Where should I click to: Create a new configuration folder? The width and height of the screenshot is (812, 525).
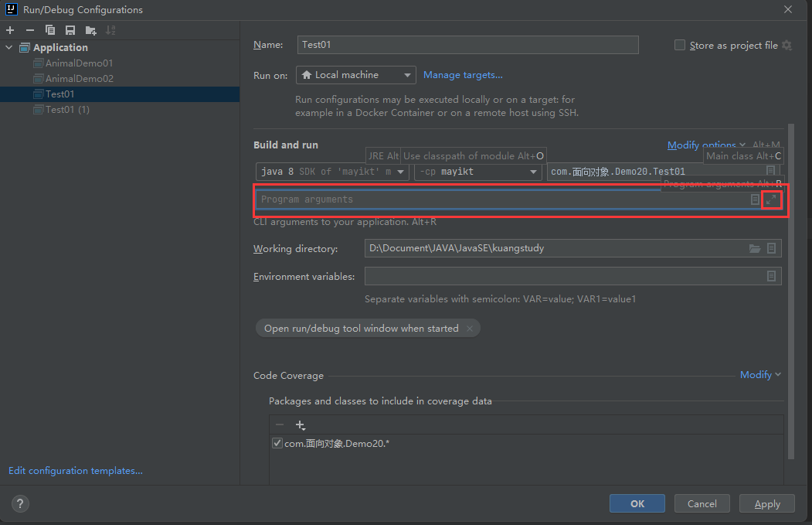click(90, 31)
